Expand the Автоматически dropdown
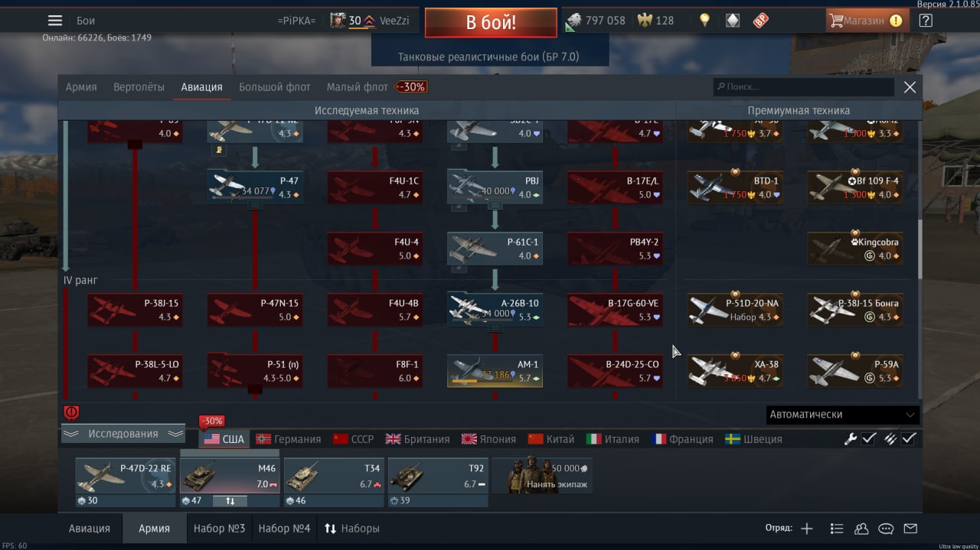980x550 pixels. [842, 415]
